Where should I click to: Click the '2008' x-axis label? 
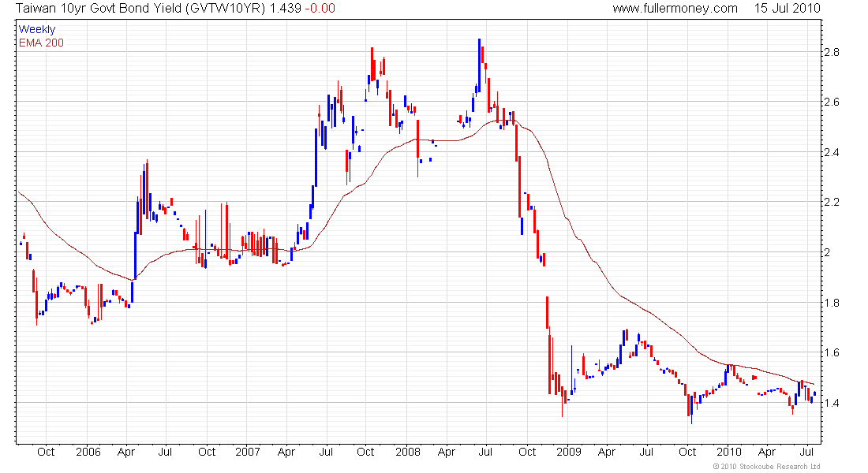coord(408,452)
